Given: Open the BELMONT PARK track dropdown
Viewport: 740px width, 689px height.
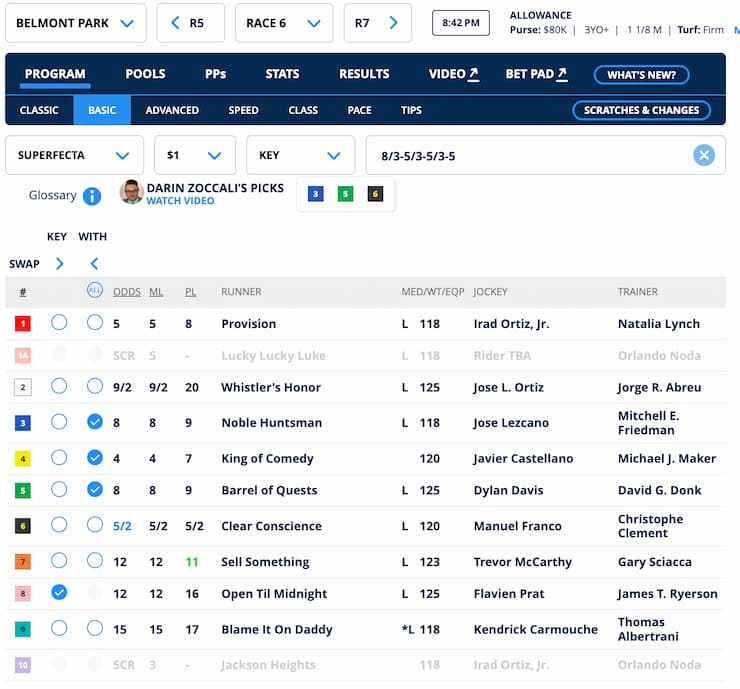Looking at the screenshot, I should pyautogui.click(x=76, y=23).
